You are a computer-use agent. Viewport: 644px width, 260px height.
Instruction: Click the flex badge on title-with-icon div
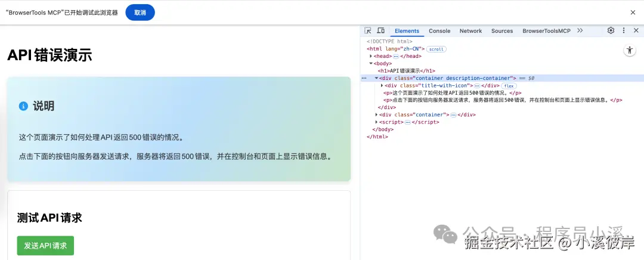tap(509, 86)
